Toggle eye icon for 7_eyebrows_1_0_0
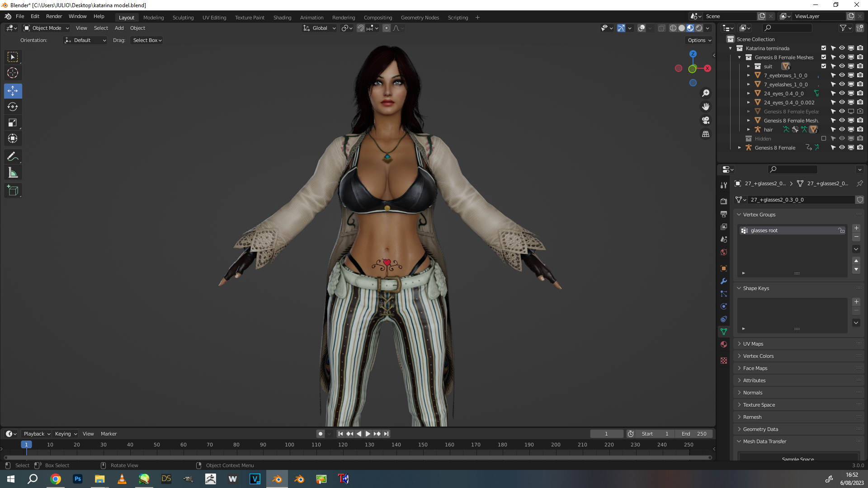The height and width of the screenshot is (488, 868). [842, 75]
